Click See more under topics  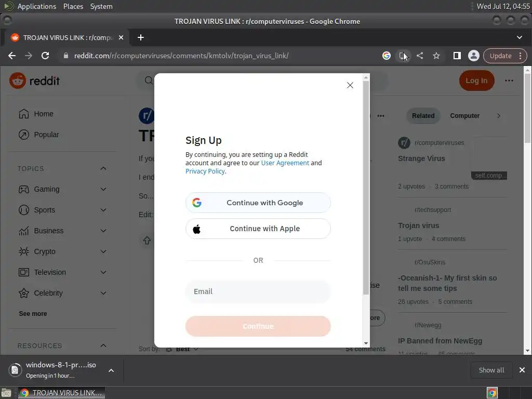(x=33, y=314)
